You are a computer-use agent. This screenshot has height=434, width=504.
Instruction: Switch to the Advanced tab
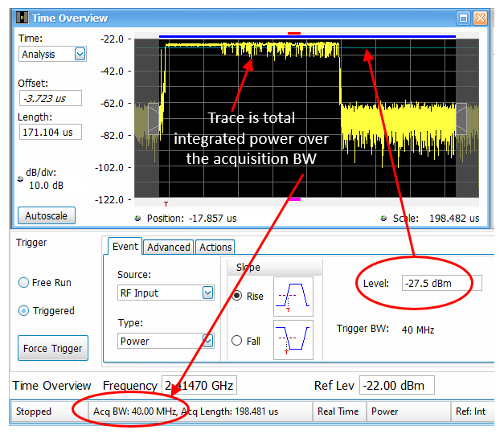click(x=169, y=248)
